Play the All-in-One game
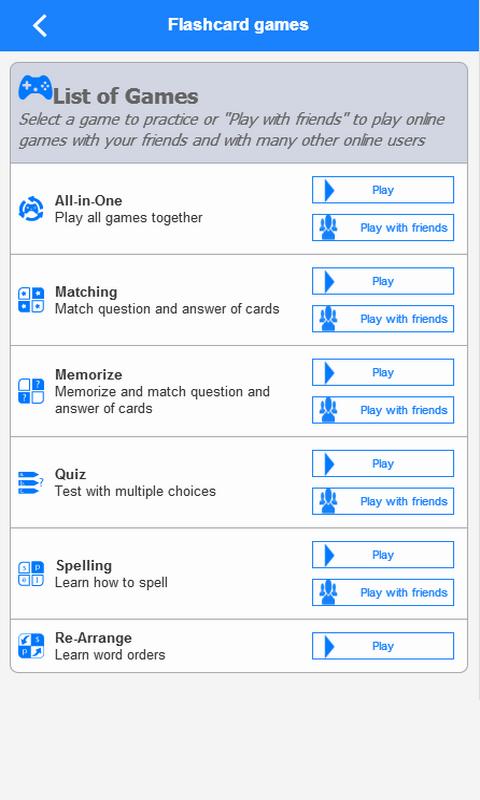Viewport: 480px width, 800px height. pos(383,190)
